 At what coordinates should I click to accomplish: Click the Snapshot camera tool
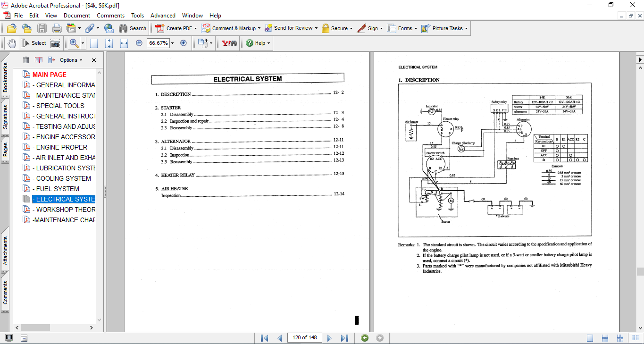click(55, 43)
